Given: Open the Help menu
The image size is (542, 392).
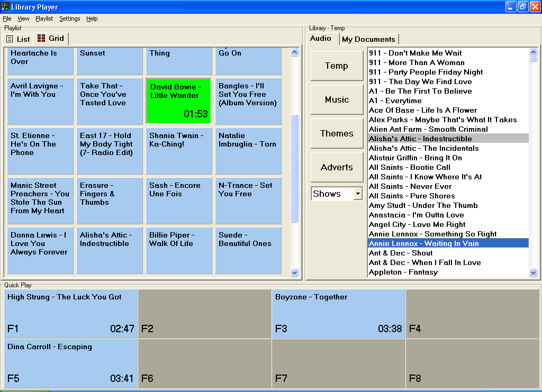Looking at the screenshot, I should (x=92, y=19).
